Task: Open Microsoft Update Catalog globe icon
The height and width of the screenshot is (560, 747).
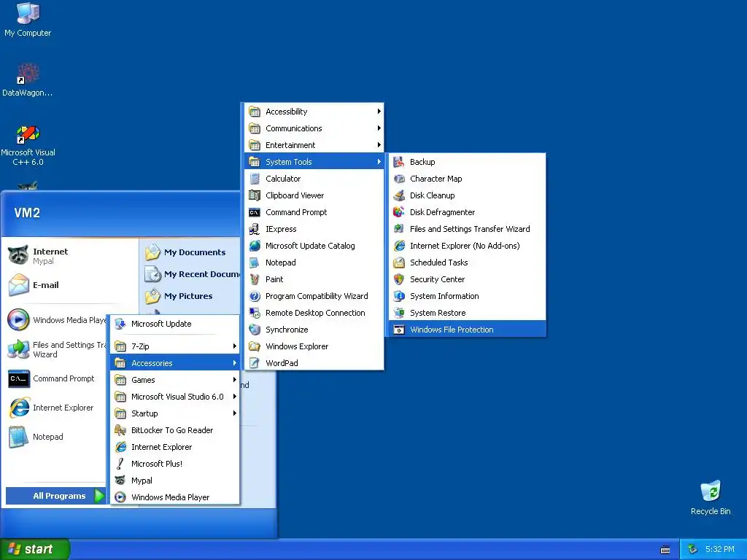Action: click(255, 246)
